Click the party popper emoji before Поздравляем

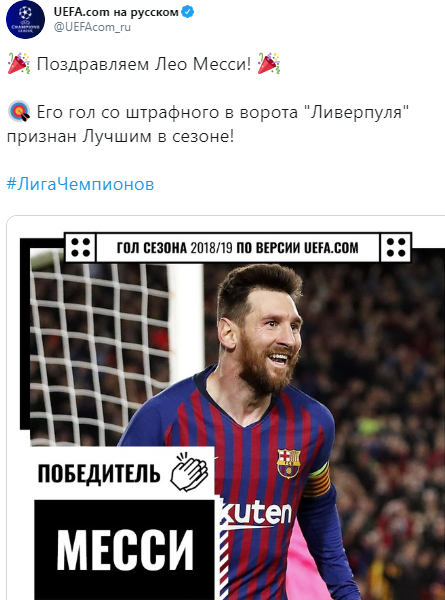pyautogui.click(x=19, y=64)
